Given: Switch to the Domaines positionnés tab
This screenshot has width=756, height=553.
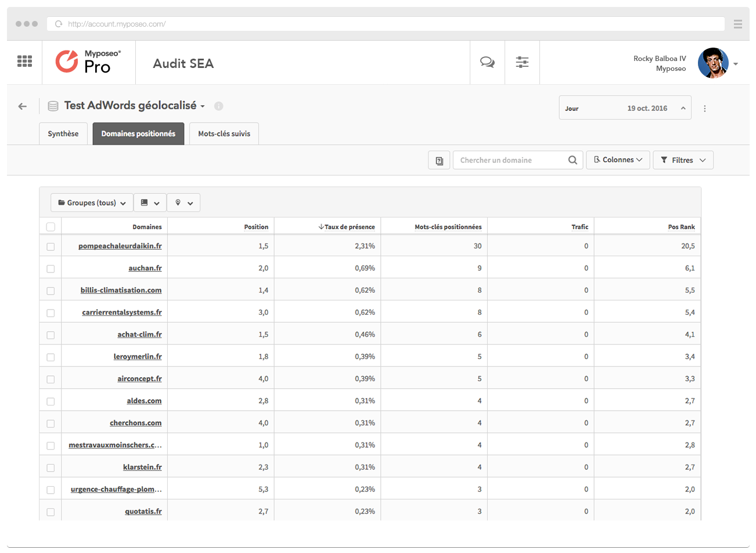Looking at the screenshot, I should [138, 134].
